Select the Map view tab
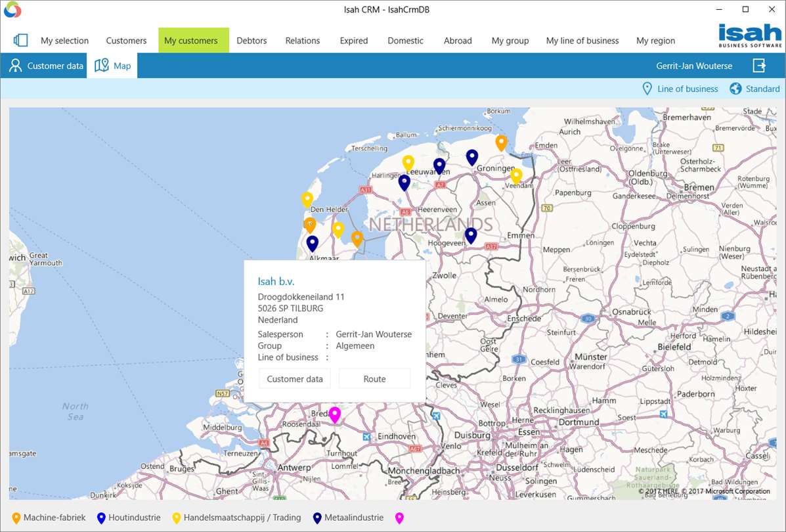Viewport: 786px width, 532px height. 112,66
